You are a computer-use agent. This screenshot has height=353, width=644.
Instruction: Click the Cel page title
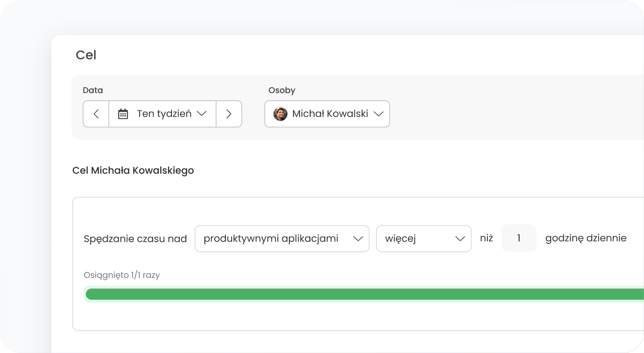(86, 55)
